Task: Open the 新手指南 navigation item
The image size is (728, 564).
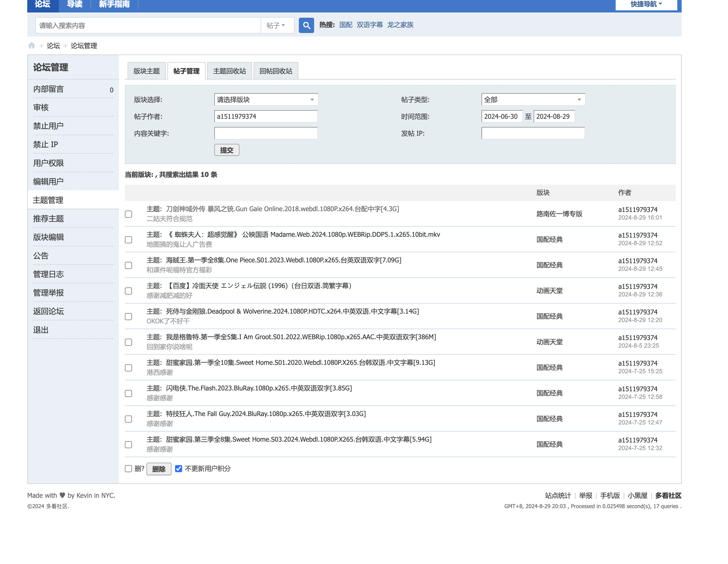Action: (114, 4)
